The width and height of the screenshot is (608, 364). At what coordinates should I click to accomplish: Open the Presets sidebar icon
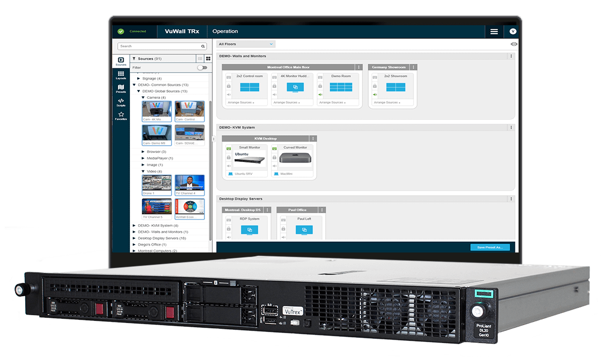click(121, 89)
